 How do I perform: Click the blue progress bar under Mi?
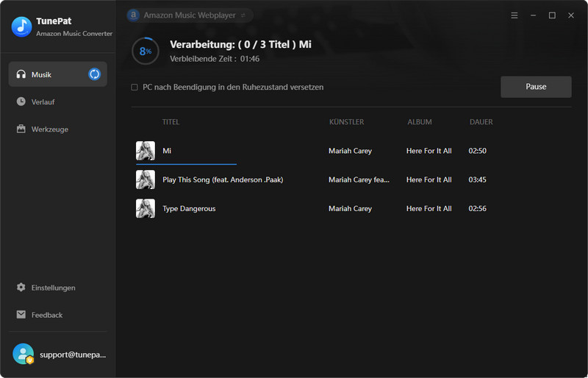pyautogui.click(x=187, y=164)
